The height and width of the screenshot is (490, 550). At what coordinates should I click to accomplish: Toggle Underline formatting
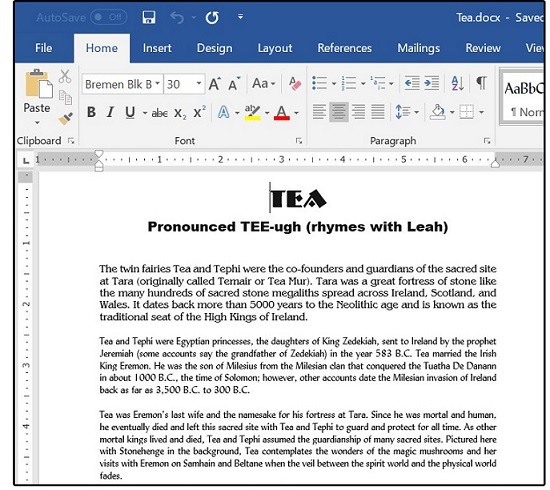(x=130, y=112)
